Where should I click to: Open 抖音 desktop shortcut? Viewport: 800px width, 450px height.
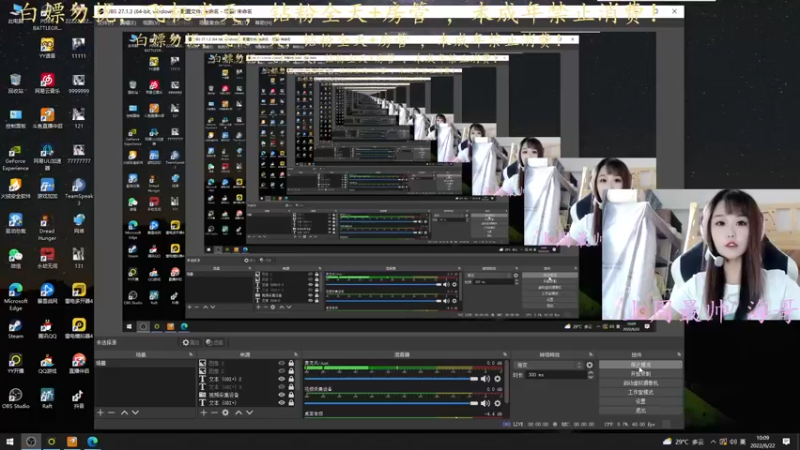coord(79,398)
